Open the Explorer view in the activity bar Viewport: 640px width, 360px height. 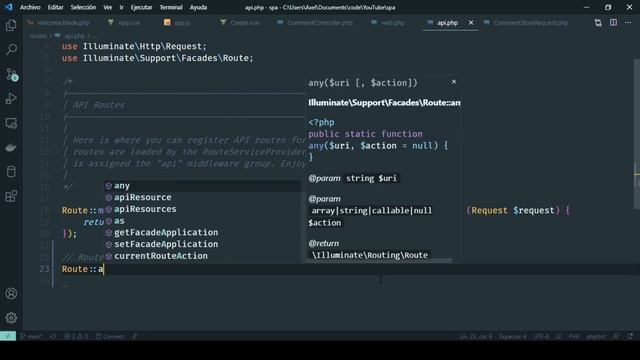click(x=11, y=26)
